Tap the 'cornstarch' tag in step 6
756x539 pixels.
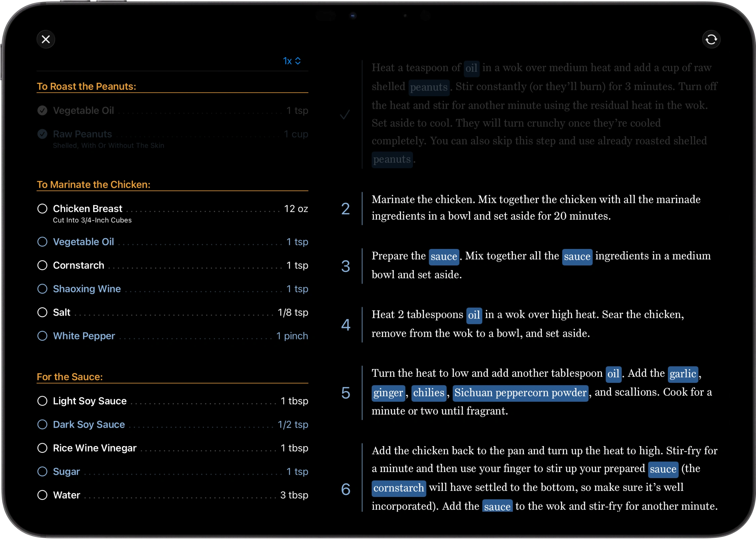pos(399,488)
